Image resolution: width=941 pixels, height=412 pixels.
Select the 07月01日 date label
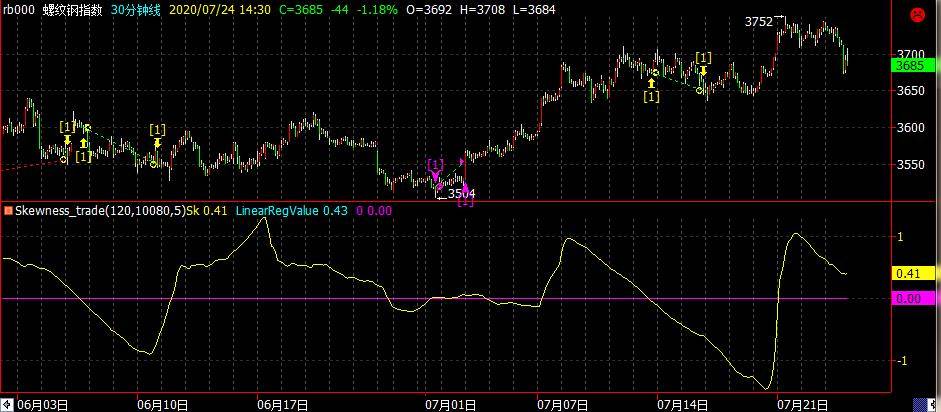[452, 405]
